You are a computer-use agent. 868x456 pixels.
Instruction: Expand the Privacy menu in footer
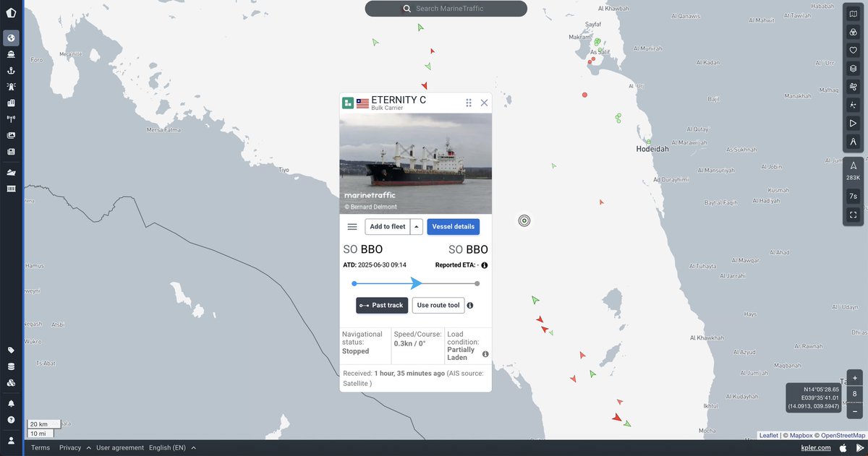(x=75, y=447)
